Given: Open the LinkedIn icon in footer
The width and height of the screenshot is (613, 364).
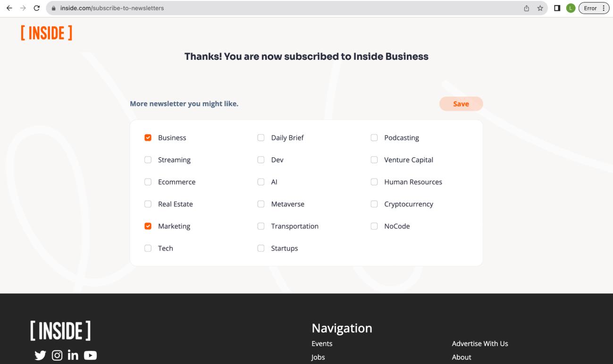Looking at the screenshot, I should pyautogui.click(x=73, y=356).
